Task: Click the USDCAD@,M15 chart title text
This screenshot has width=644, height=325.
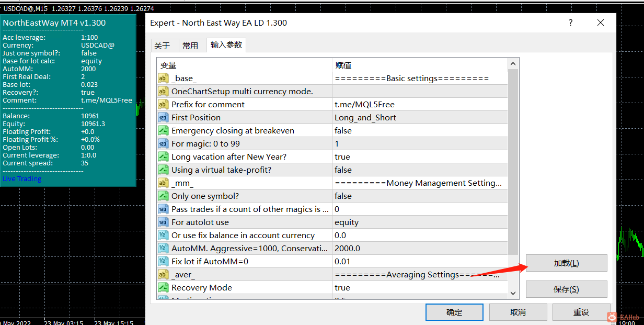Action: [x=26, y=8]
